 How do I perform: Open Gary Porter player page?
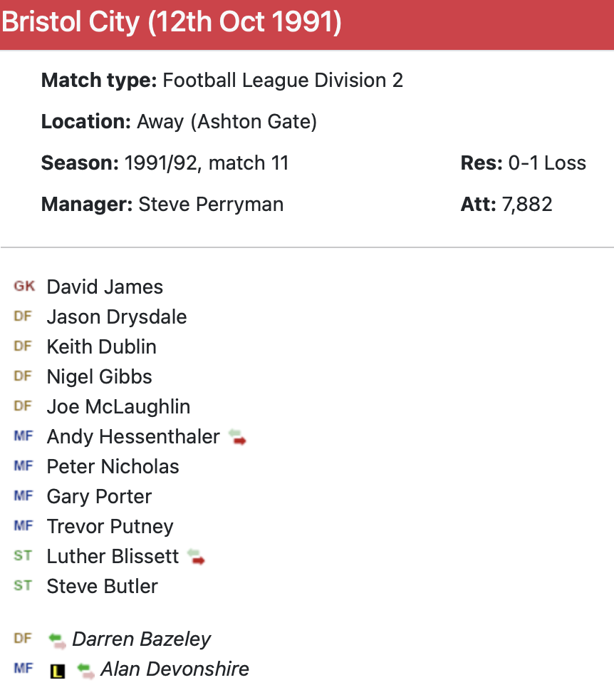(x=99, y=497)
